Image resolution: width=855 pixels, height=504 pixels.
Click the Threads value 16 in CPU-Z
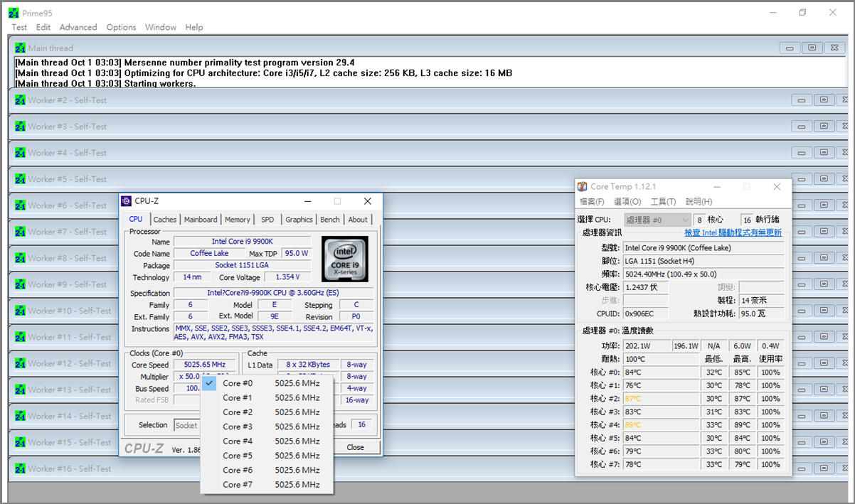coord(361,424)
